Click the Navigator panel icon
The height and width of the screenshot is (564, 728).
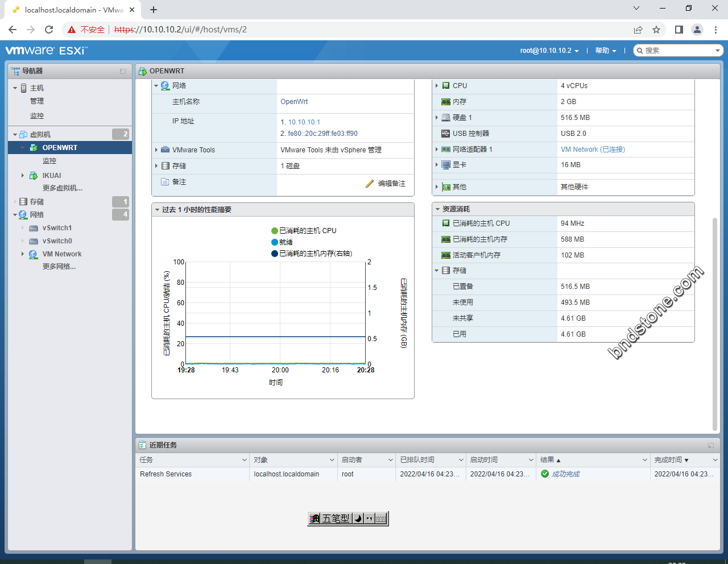(15, 71)
